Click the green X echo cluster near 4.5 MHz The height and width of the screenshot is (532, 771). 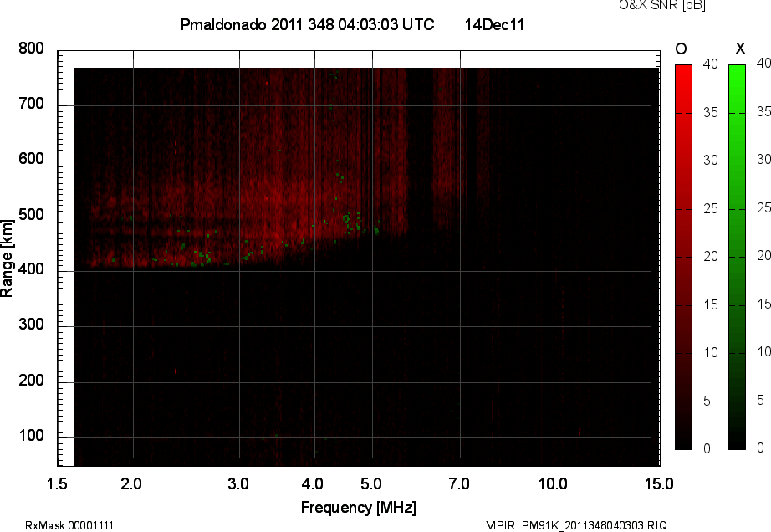click(347, 218)
